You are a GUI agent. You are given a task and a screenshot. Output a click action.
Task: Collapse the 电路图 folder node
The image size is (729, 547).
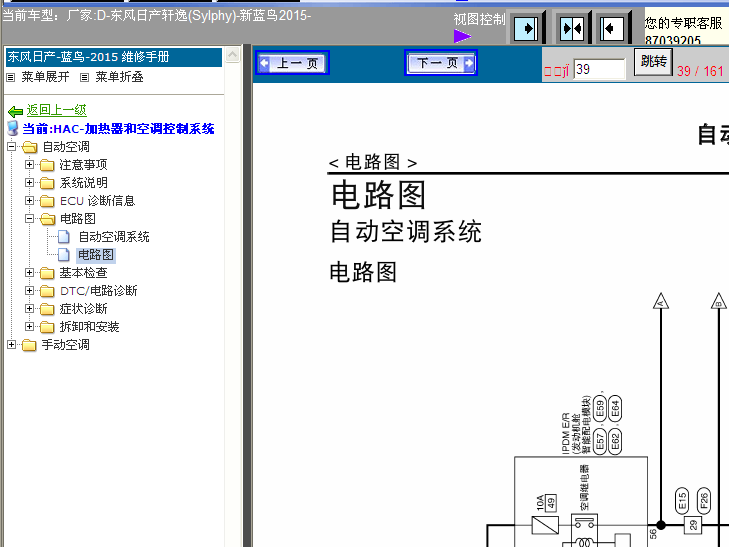click(x=29, y=218)
